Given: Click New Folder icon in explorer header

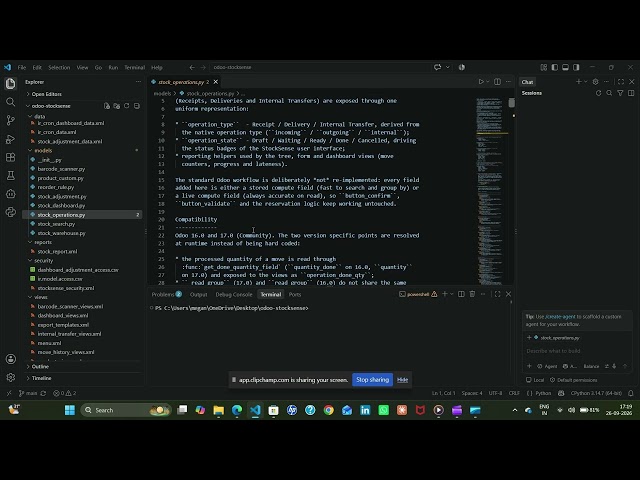Looking at the screenshot, I should pyautogui.click(x=117, y=106).
